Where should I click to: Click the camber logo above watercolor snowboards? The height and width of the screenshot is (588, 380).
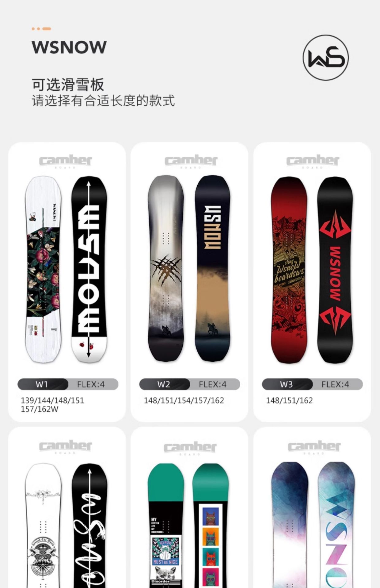(314, 447)
